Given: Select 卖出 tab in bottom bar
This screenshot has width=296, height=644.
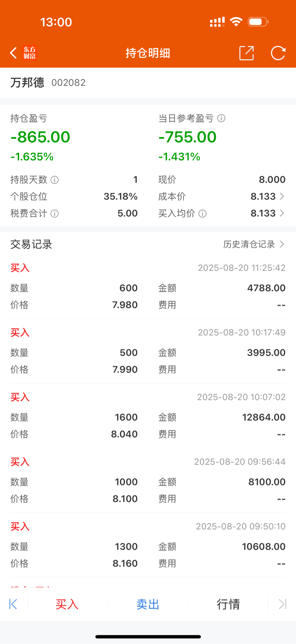Looking at the screenshot, I should (148, 604).
